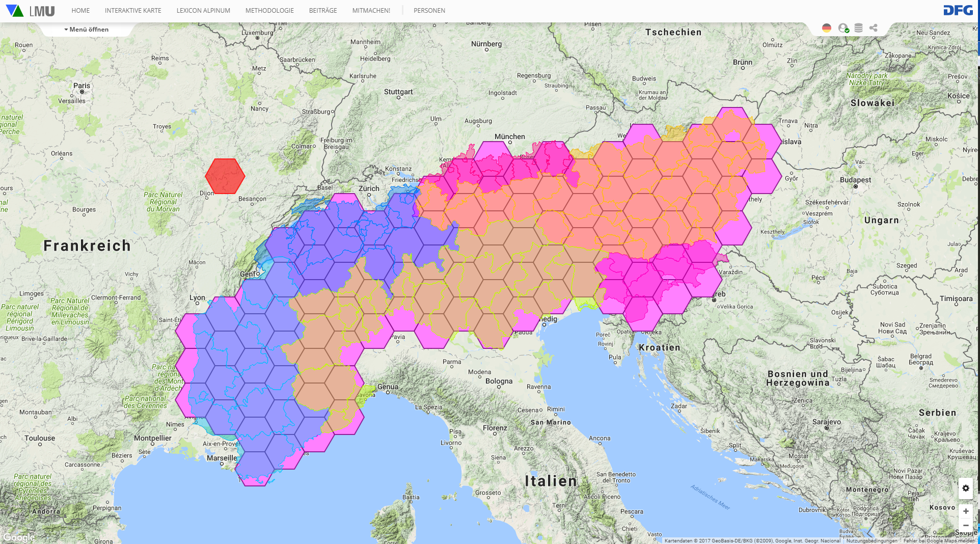This screenshot has width=980, height=544.
Task: Click the LMU logo
Action: tap(31, 11)
